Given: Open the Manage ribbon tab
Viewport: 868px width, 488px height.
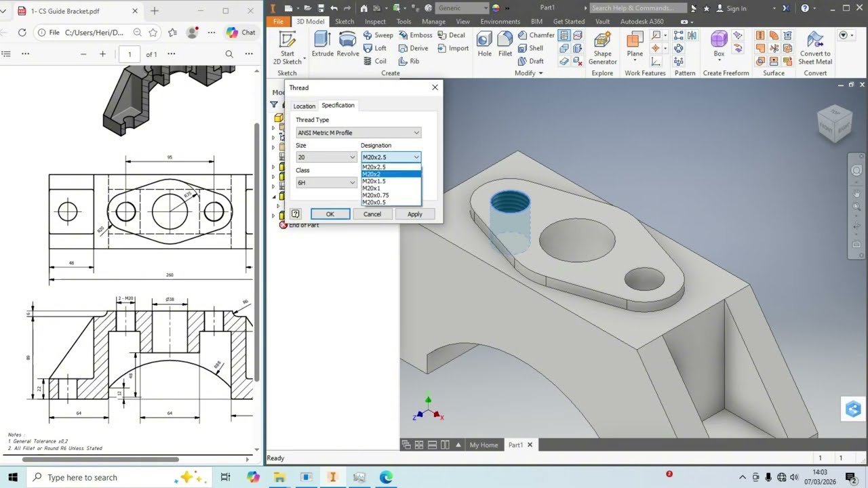Looking at the screenshot, I should (433, 22).
